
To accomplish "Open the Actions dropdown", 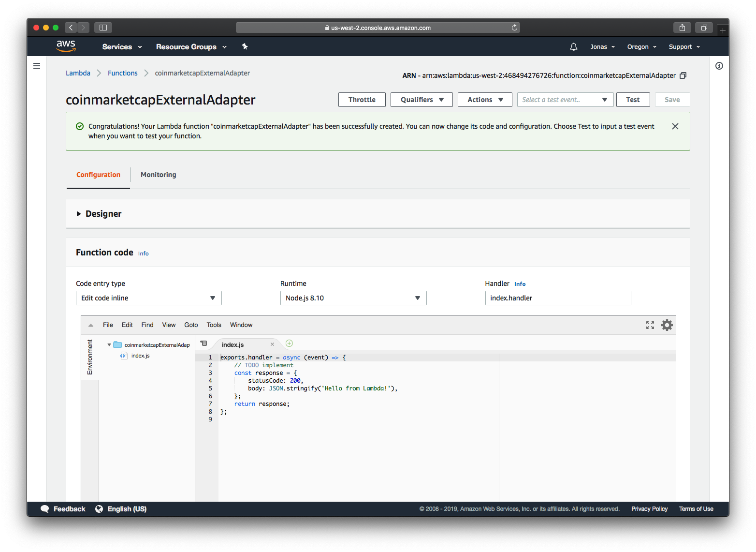I will (x=485, y=100).
